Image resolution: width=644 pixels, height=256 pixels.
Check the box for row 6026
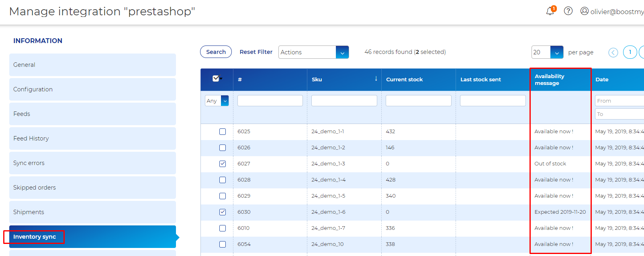[x=223, y=148]
